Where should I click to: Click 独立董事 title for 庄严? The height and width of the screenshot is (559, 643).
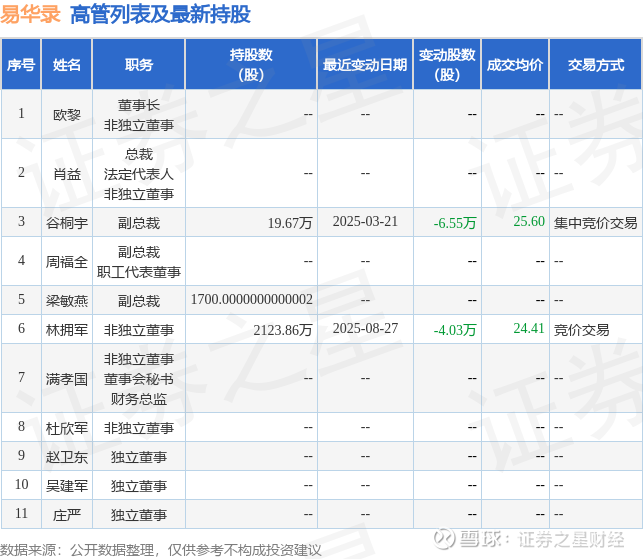pos(139,515)
